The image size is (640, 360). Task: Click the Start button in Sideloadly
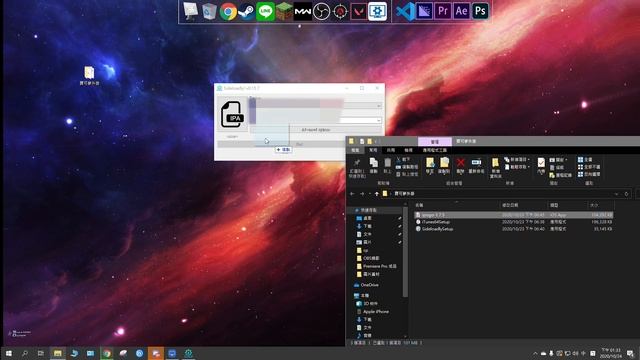(x=299, y=144)
